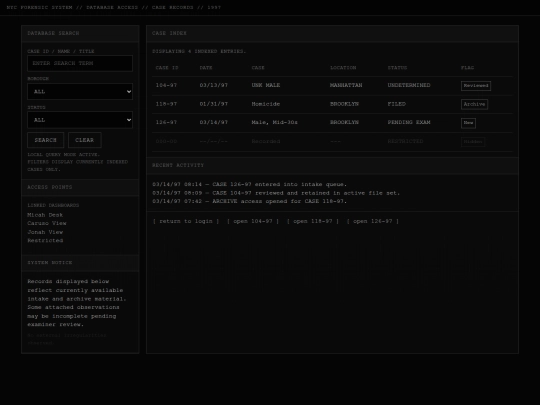The image size is (540, 405).
Task: Click the Hidden flag badge
Action: pos(473,142)
